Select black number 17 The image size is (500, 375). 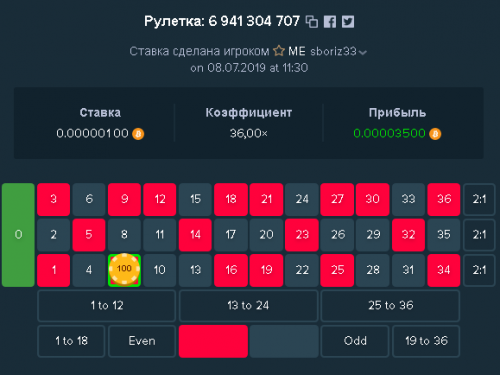point(231,235)
